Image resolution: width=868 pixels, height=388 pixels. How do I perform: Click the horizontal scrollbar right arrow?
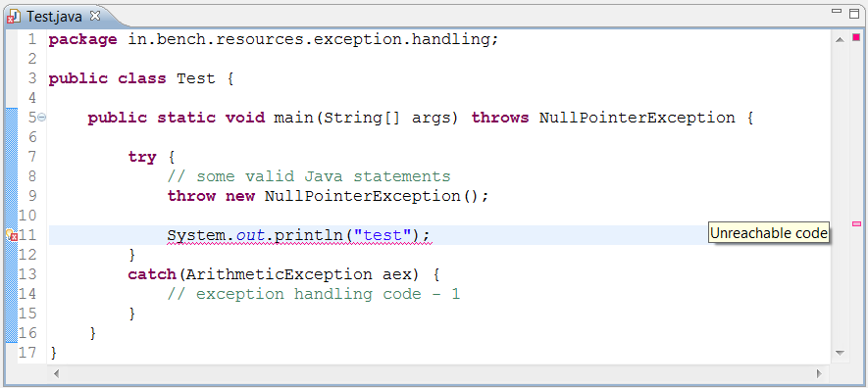coord(820,374)
